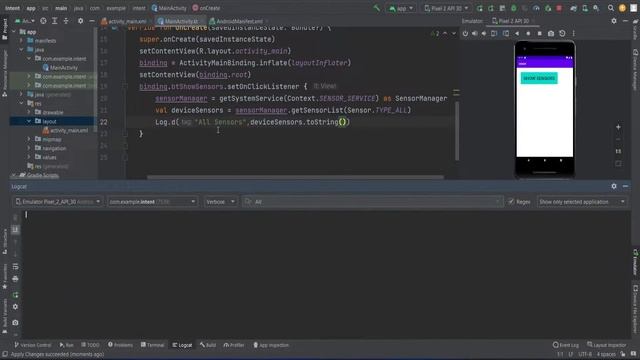
Task: Open Profiler tool window tab
Action: coord(234,345)
